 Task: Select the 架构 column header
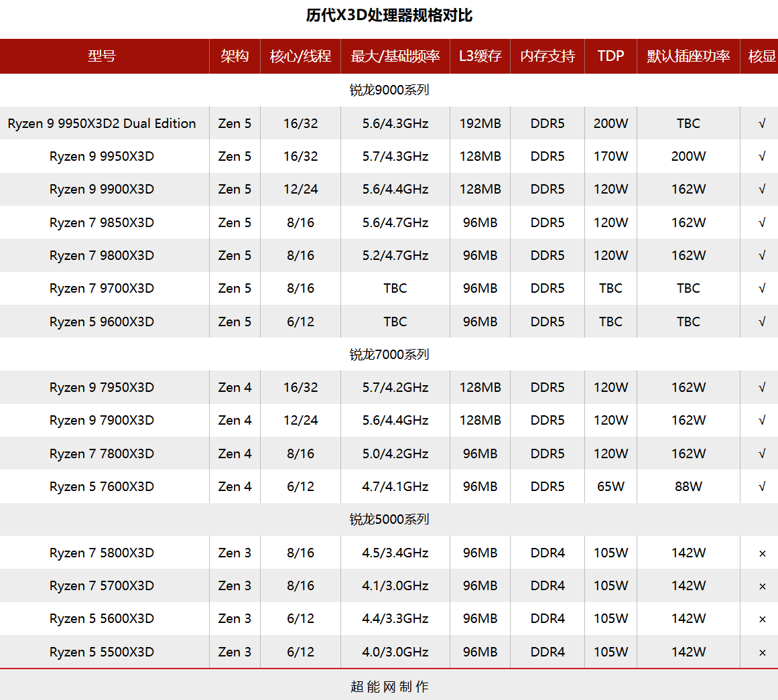(235, 56)
